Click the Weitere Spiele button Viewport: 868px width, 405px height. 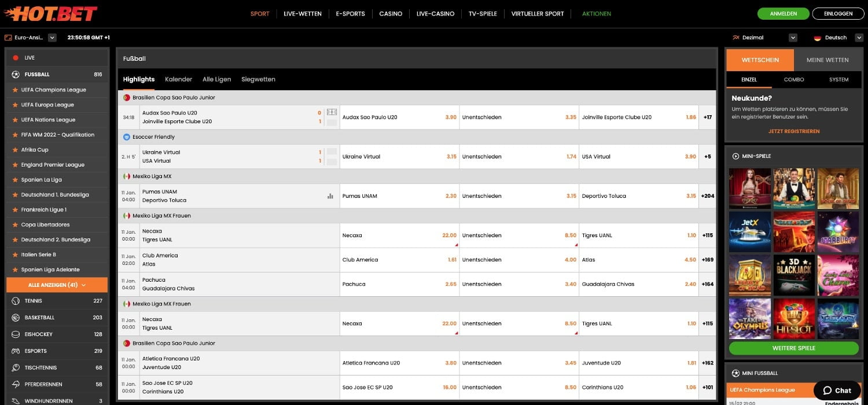click(793, 348)
